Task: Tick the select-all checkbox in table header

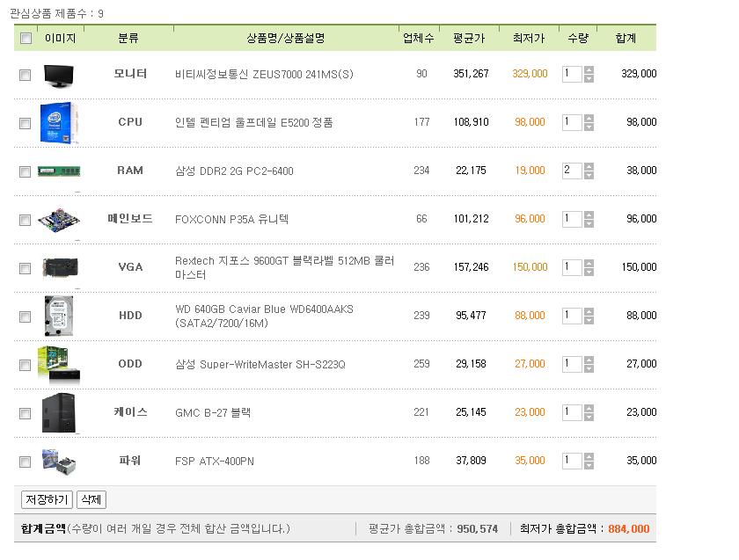Action: (26, 38)
